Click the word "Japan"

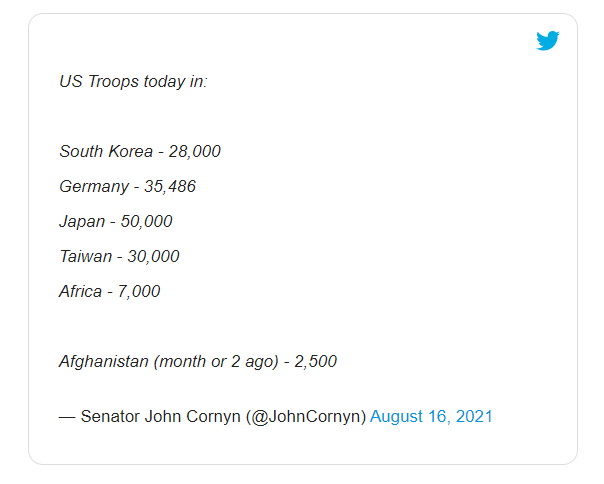click(x=81, y=221)
